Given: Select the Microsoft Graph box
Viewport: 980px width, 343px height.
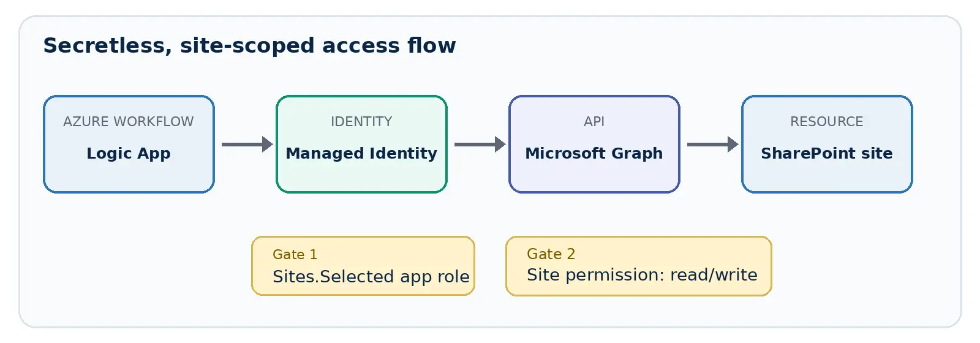Looking at the screenshot, I should point(594,144).
